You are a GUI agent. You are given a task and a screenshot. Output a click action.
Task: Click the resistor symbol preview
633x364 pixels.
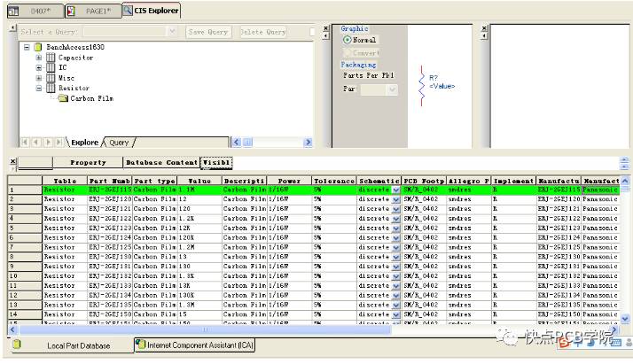[421, 86]
